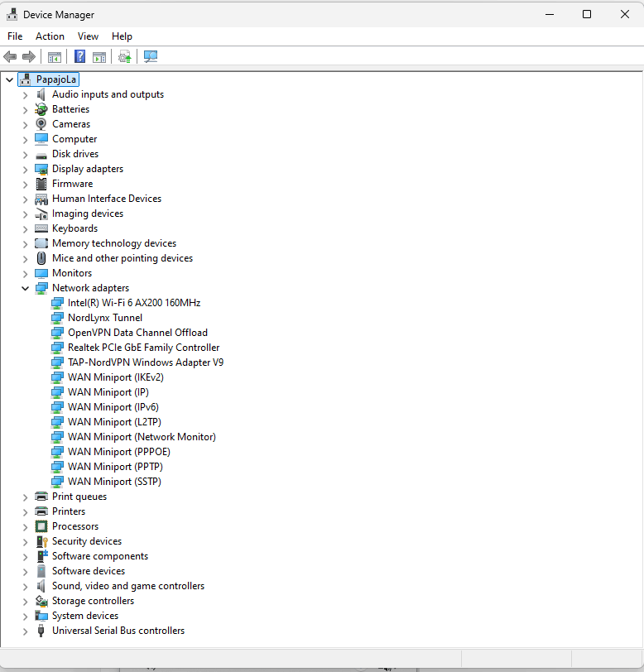Expand the Computer category

pyautogui.click(x=26, y=140)
